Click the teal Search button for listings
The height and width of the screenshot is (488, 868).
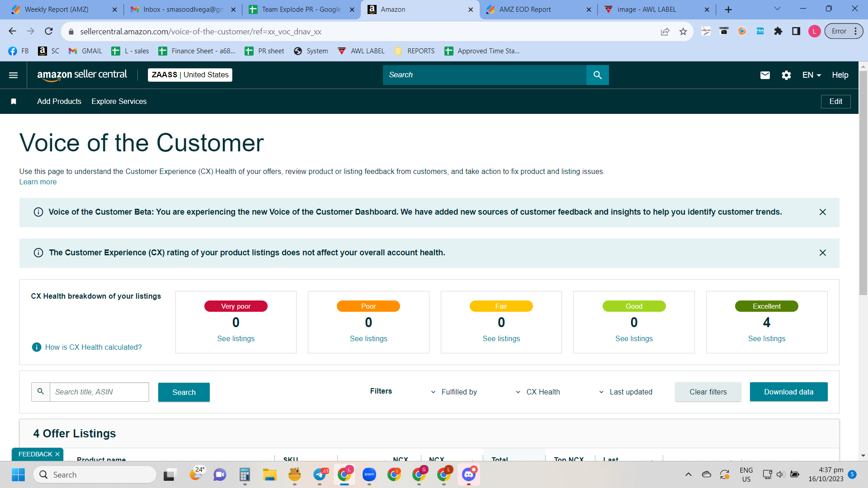(x=184, y=392)
